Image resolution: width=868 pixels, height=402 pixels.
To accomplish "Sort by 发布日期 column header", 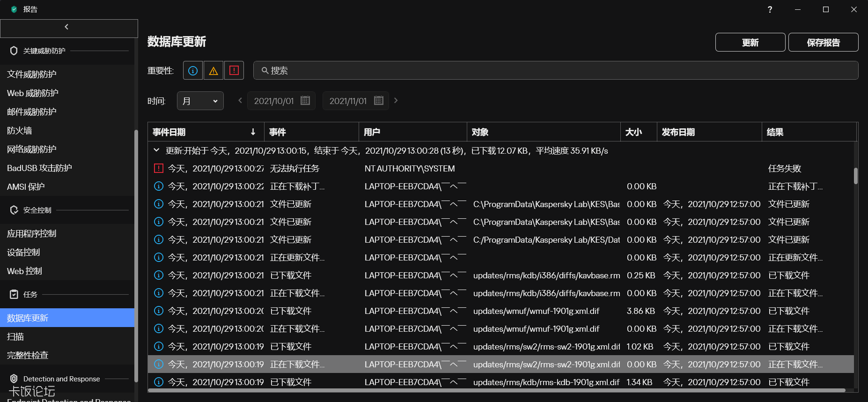I will click(x=709, y=132).
